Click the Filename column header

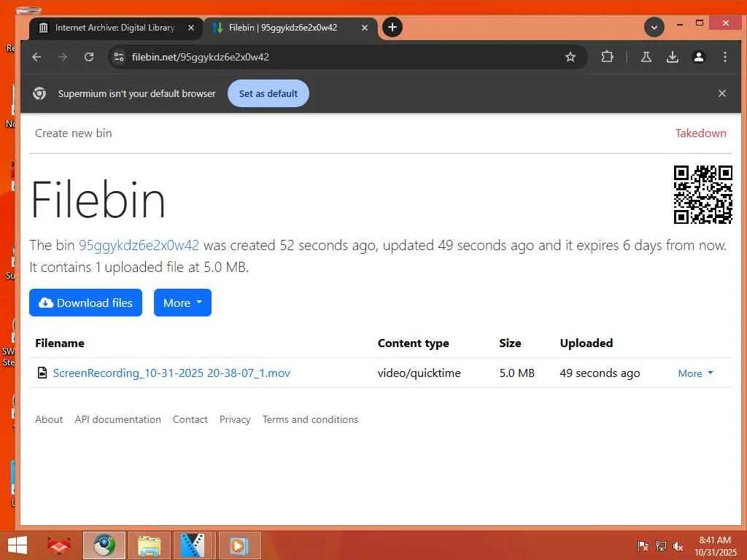(x=60, y=343)
